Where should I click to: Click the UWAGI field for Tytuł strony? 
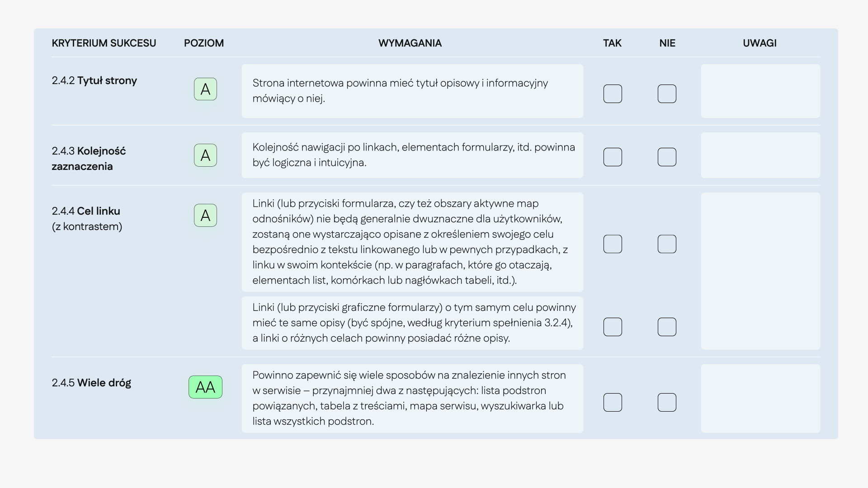tap(760, 91)
